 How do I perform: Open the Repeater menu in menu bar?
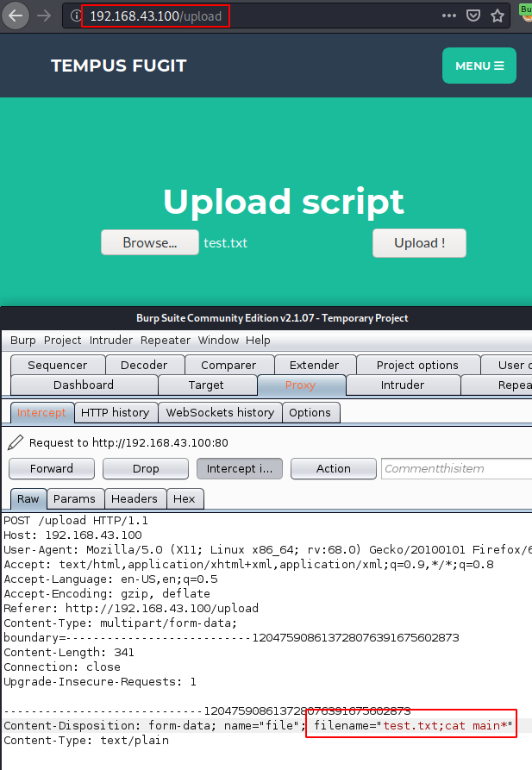(165, 340)
